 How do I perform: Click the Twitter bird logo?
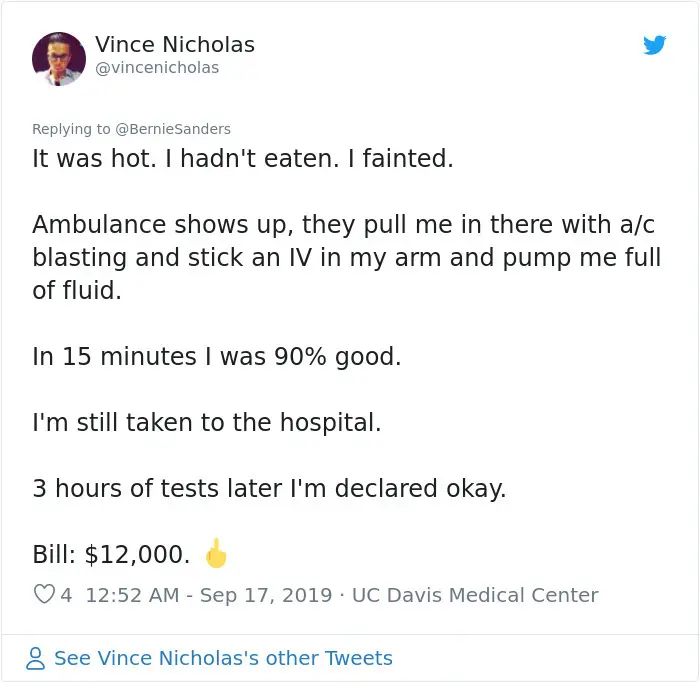coord(655,45)
